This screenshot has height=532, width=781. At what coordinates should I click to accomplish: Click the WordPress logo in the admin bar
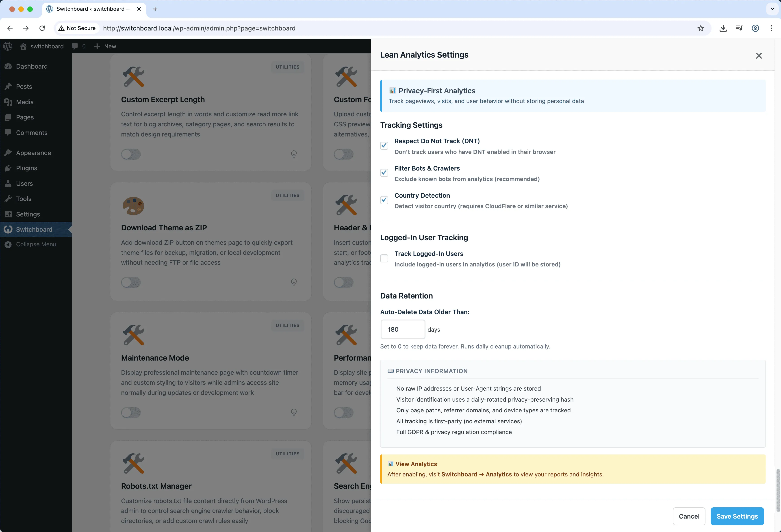tap(7, 46)
